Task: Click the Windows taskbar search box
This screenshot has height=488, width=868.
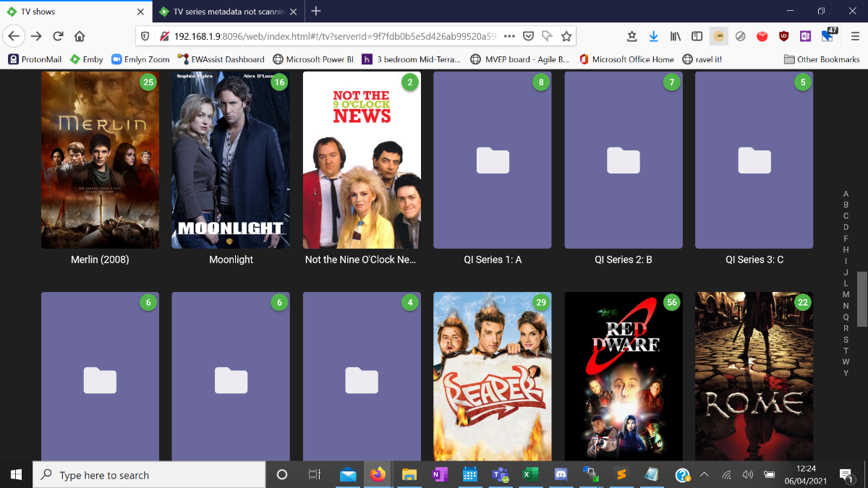Action: (149, 475)
